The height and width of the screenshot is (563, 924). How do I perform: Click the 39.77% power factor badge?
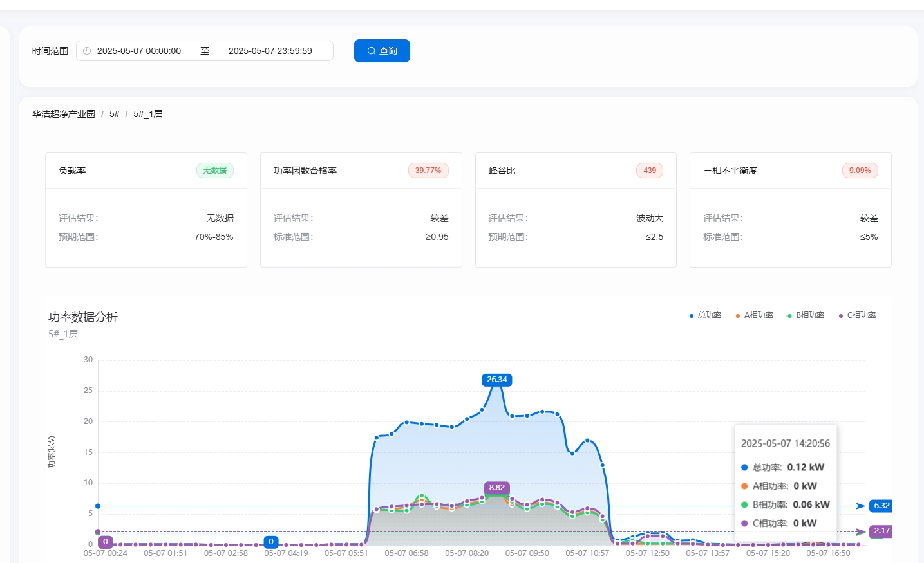pos(428,171)
